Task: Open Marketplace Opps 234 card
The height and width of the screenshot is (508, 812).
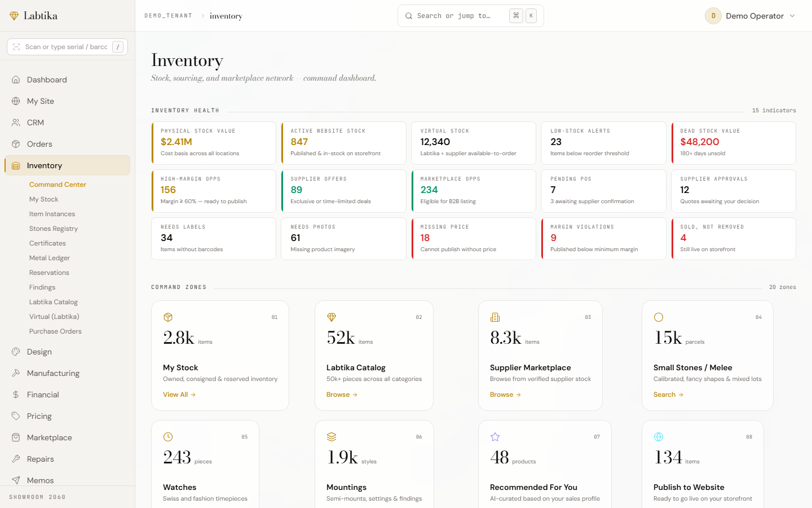Action: click(x=474, y=191)
